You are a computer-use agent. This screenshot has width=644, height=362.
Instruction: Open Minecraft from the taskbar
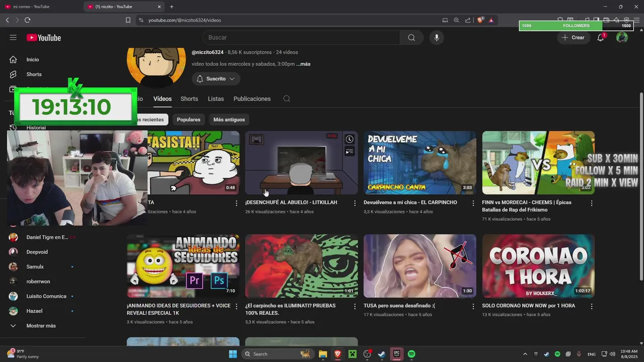point(352,354)
